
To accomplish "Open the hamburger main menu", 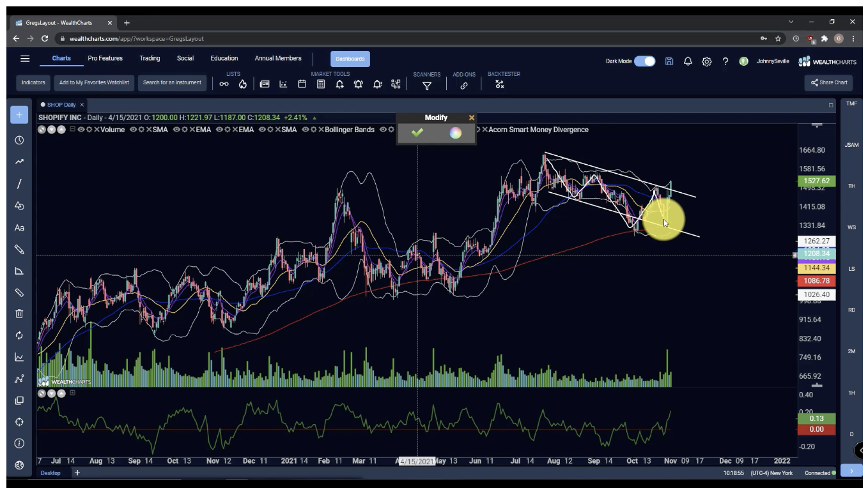I will pos(25,59).
